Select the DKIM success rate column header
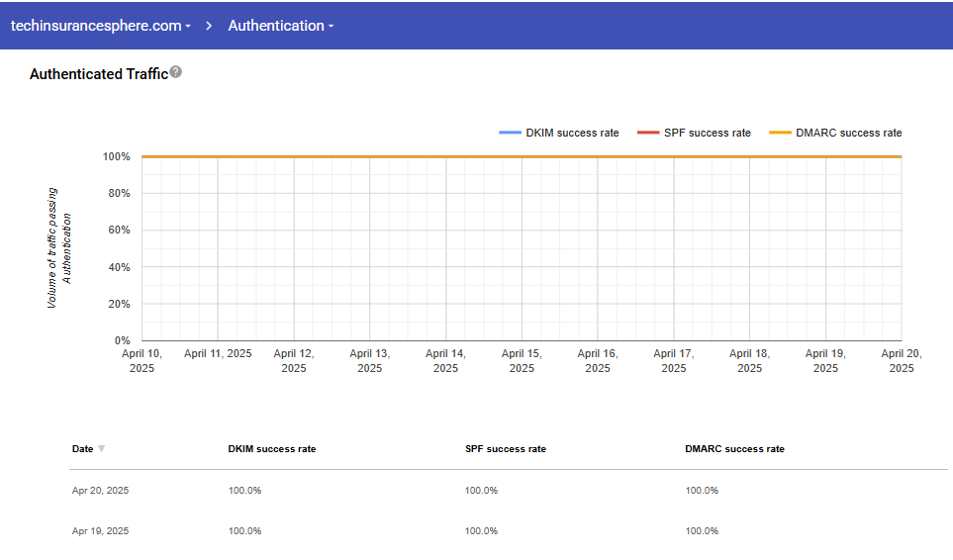This screenshot has width=953, height=560. click(272, 449)
